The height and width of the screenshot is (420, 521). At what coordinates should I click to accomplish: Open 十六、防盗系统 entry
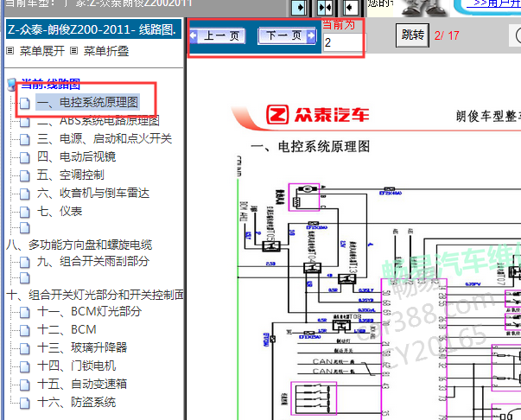pos(76,403)
